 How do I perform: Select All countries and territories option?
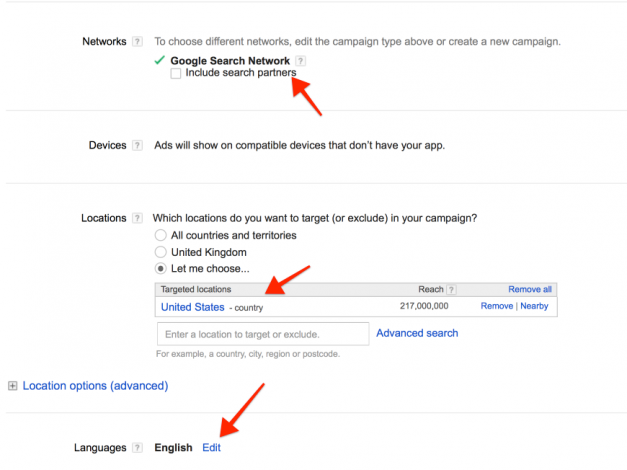[160, 235]
